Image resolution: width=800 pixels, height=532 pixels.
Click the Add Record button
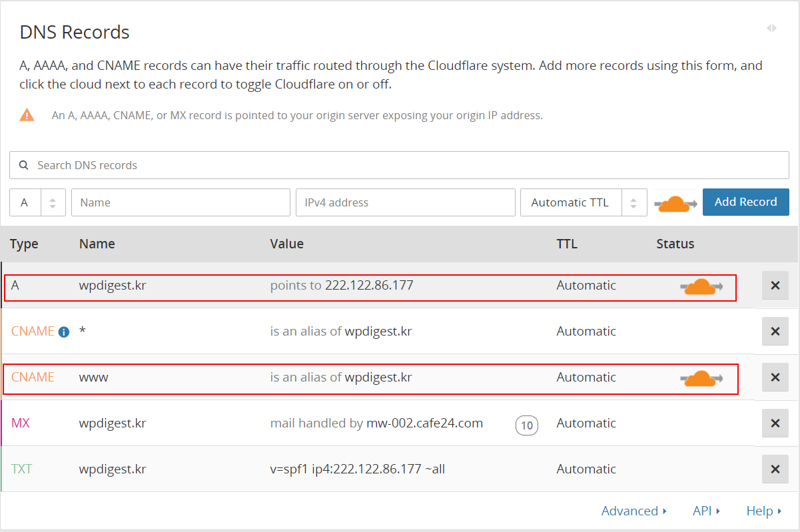(x=746, y=202)
